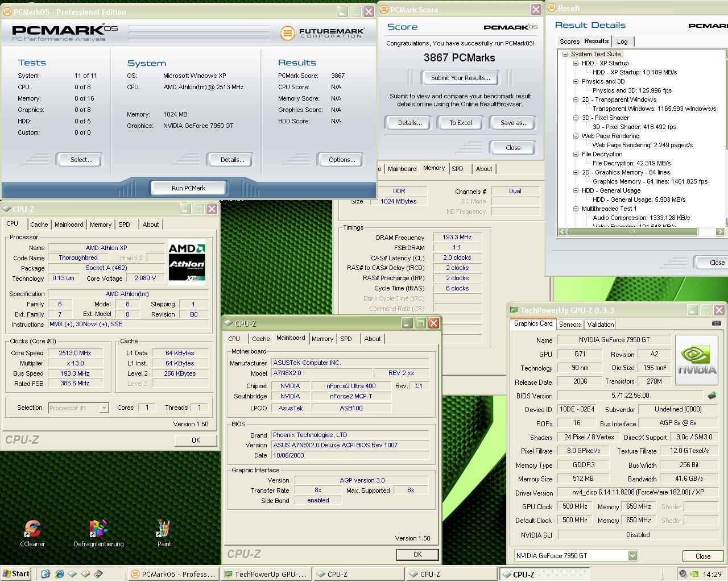
Task: Click the Run PCMark button
Action: tap(188, 188)
